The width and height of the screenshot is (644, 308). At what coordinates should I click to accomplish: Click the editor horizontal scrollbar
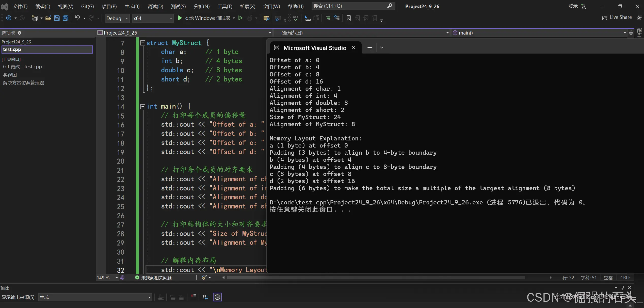(x=376, y=278)
